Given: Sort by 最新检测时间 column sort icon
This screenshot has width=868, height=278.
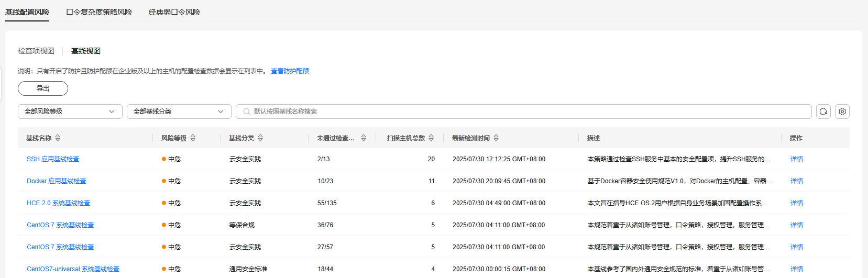Looking at the screenshot, I should click(496, 138).
